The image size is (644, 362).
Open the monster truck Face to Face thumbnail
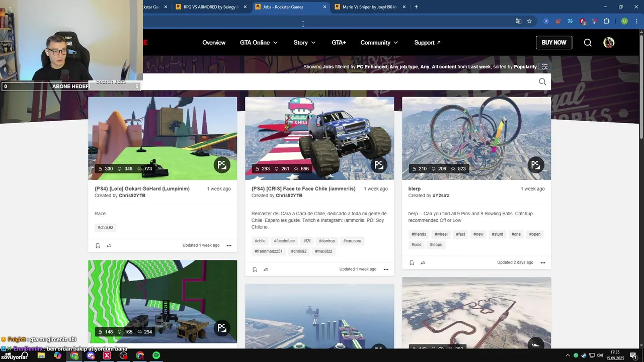click(x=319, y=138)
